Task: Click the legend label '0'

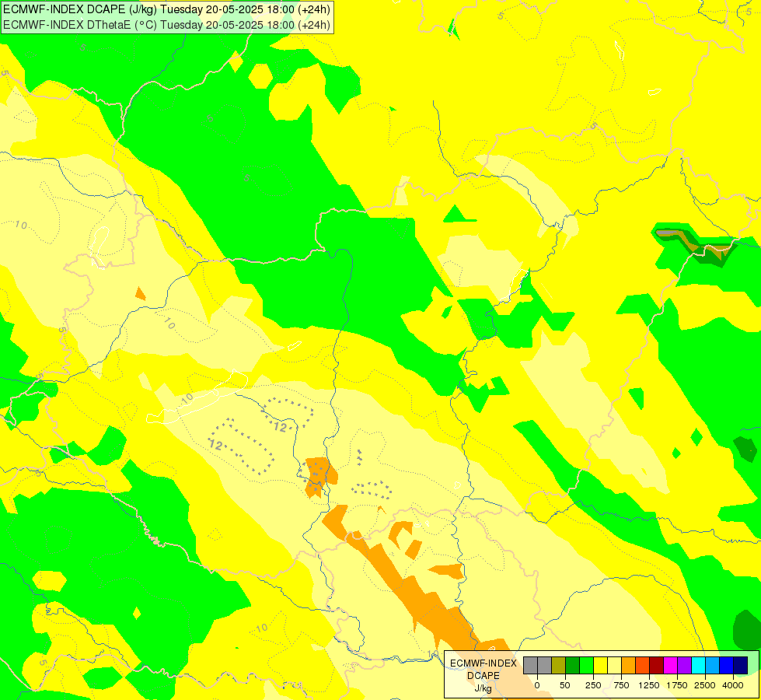Action: [537, 685]
